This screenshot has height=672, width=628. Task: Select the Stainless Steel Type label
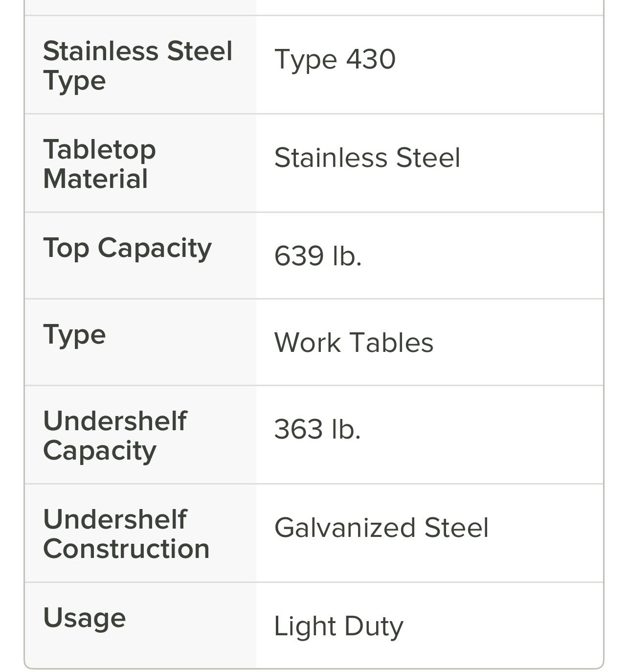click(x=137, y=66)
